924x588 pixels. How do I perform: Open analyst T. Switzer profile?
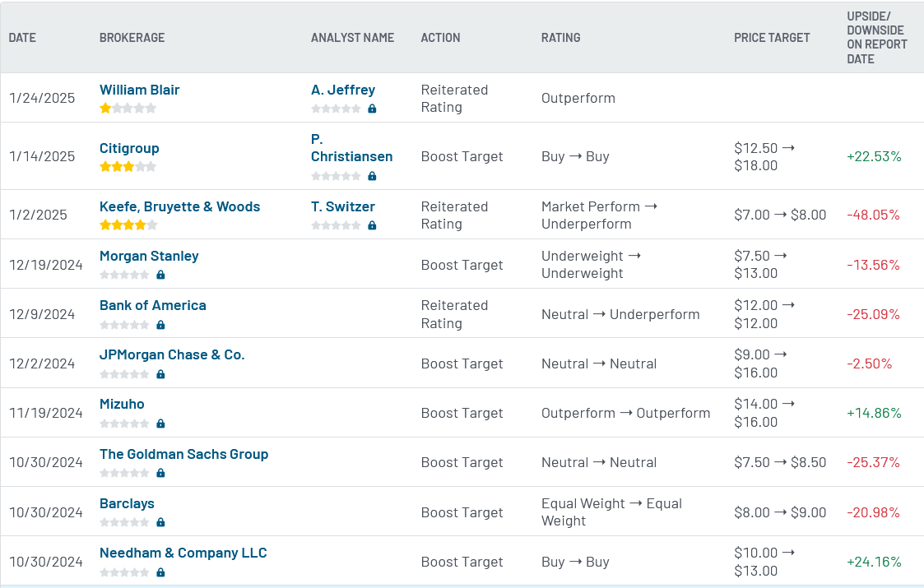[x=343, y=206]
